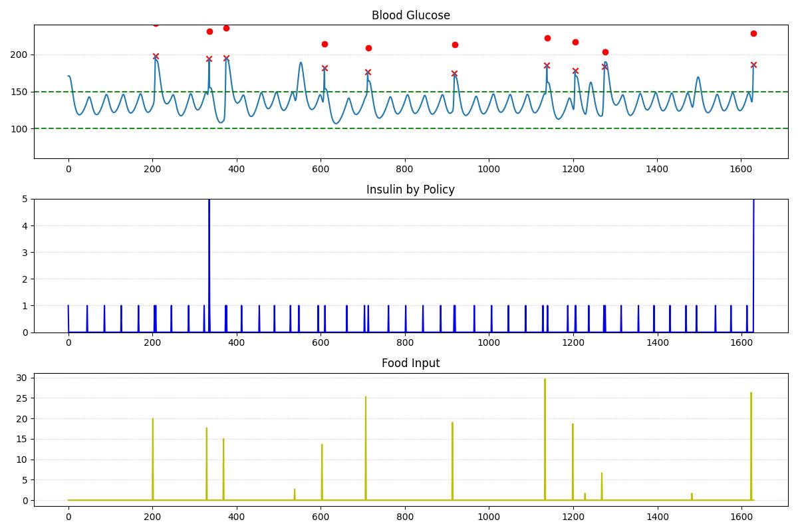Click the y-axis label 100 in Blood Glucose
798x532 pixels.
coord(18,128)
